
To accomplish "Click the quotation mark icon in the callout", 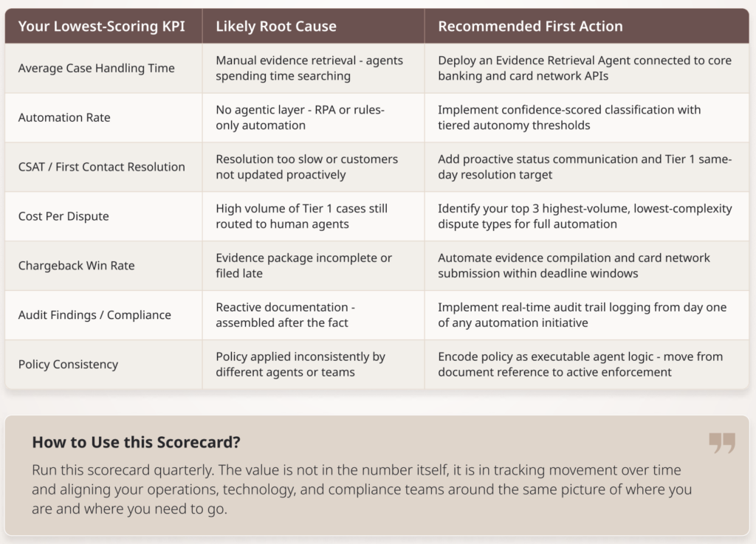I will [721, 443].
